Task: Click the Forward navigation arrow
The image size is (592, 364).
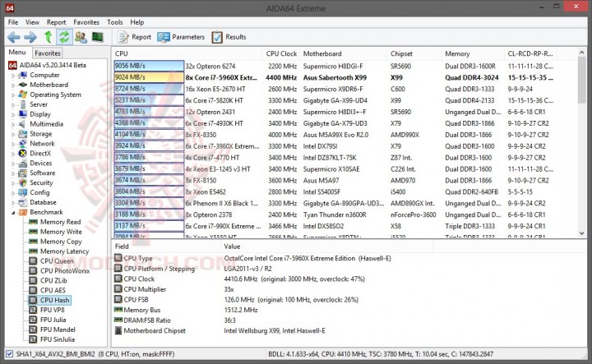Action: point(30,37)
